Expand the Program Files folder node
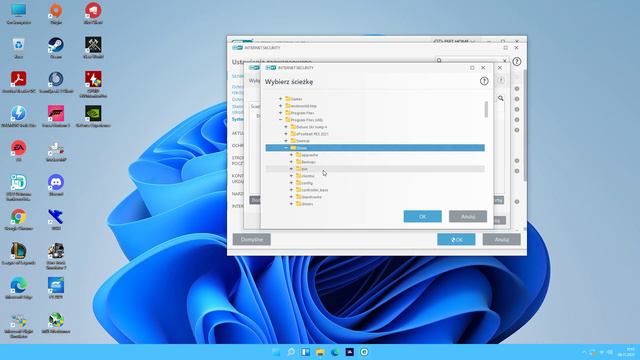 pyautogui.click(x=280, y=113)
